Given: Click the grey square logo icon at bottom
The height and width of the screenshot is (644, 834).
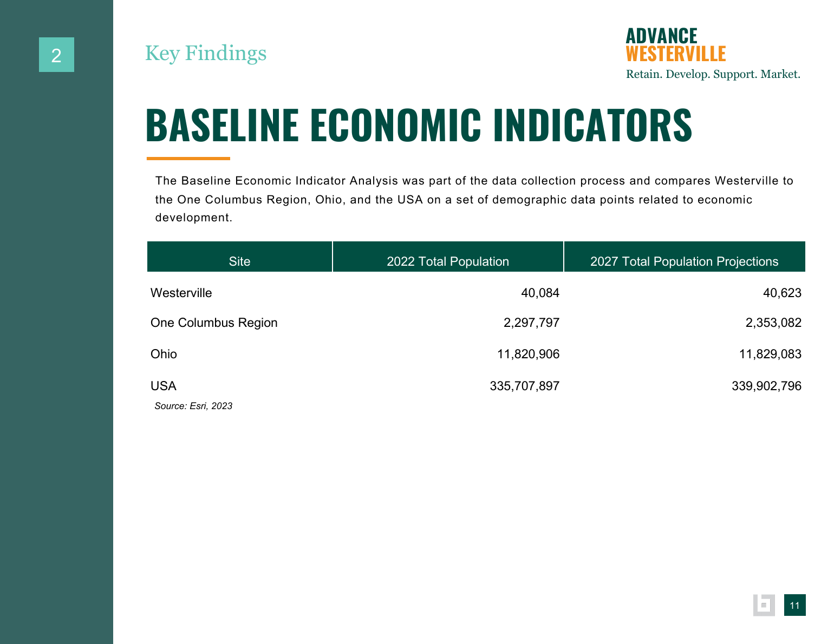Looking at the screenshot, I should tap(764, 605).
